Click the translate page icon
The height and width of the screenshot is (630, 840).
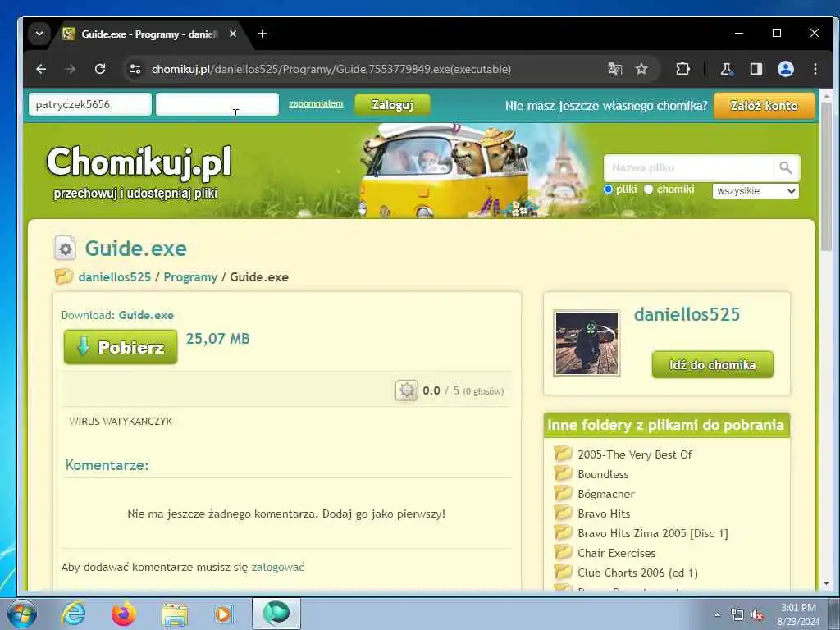[x=615, y=69]
